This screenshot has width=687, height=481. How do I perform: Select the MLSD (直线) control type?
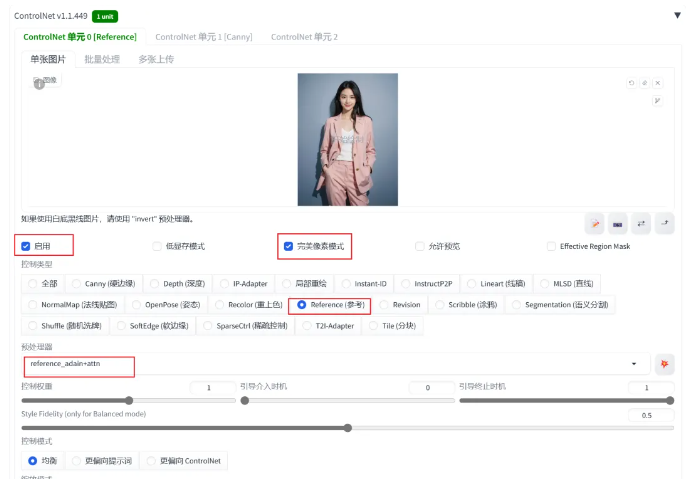(567, 284)
